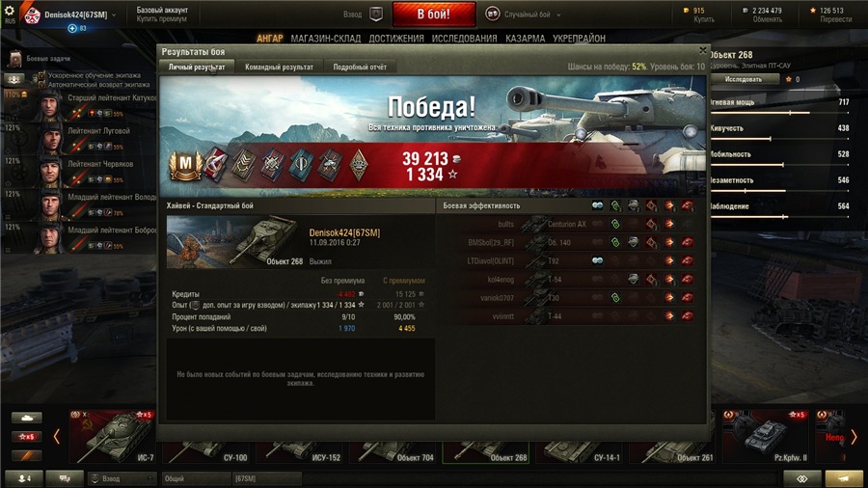The width and height of the screenshot is (868, 488).
Task: Open the settings gear menu
Action: tap(10, 11)
